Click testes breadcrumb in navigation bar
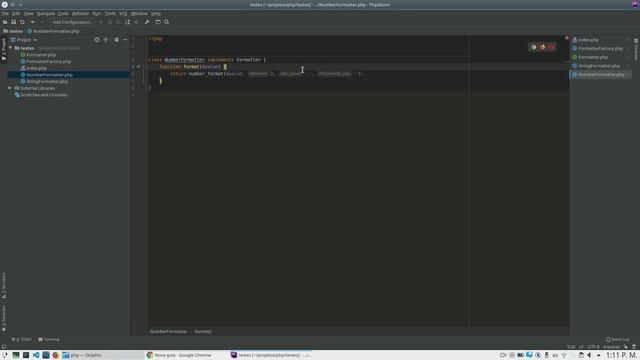The image size is (640, 360). (x=13, y=31)
